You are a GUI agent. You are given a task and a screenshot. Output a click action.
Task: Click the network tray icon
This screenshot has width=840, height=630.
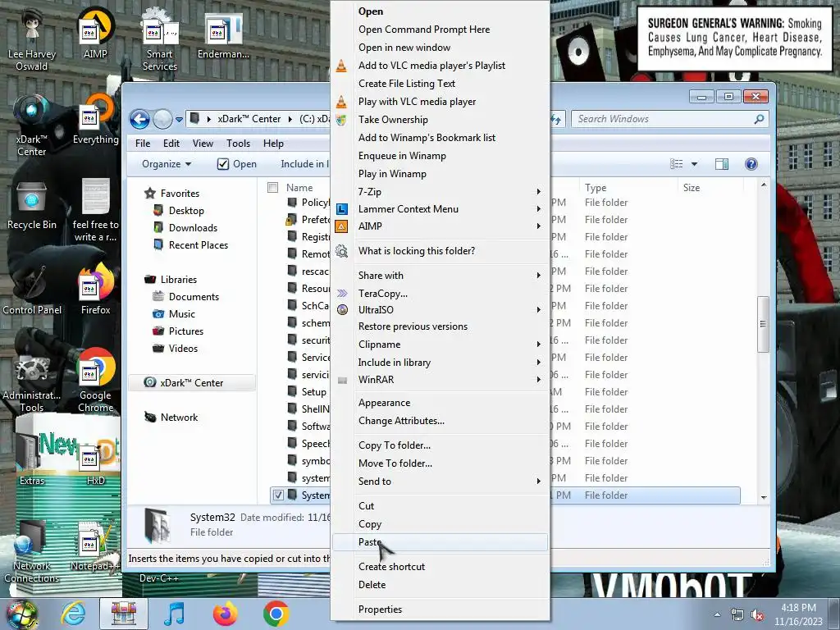point(737,615)
